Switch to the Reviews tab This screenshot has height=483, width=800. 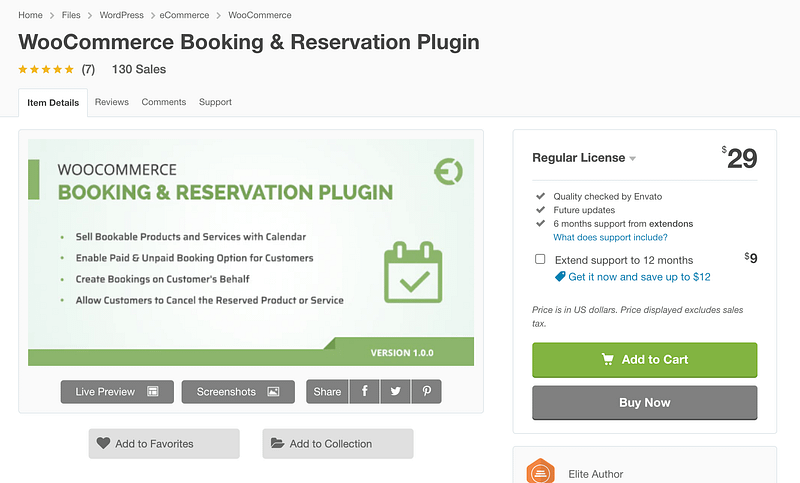pos(111,102)
